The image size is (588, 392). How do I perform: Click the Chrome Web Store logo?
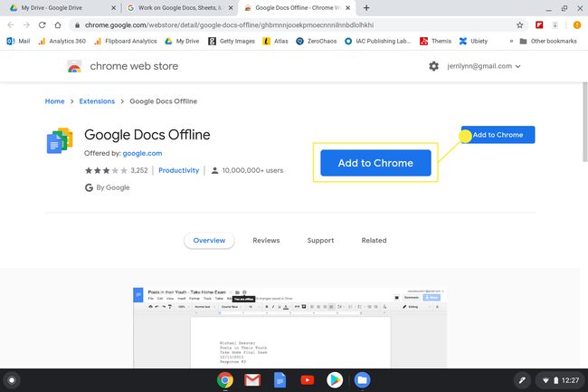click(74, 66)
